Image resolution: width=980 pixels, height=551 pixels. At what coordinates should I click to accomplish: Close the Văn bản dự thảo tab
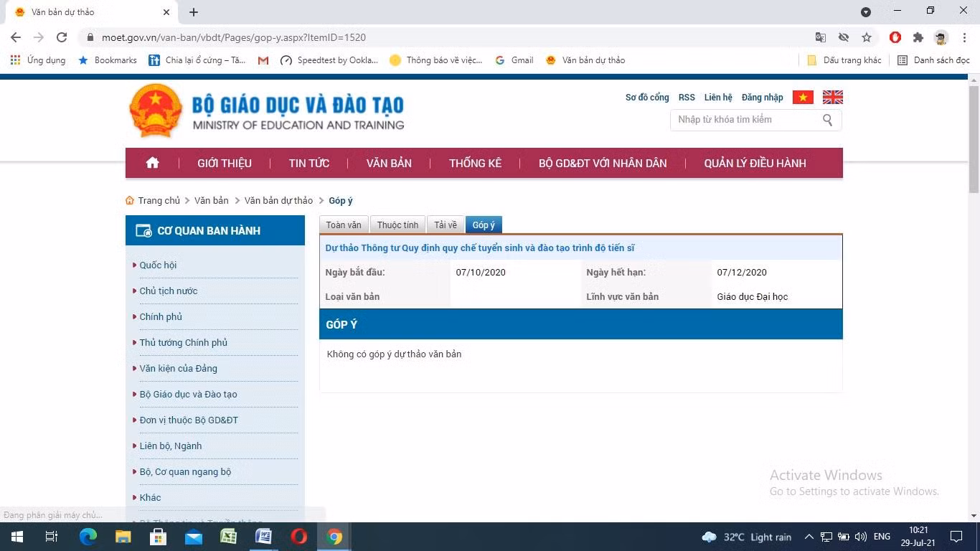click(166, 12)
